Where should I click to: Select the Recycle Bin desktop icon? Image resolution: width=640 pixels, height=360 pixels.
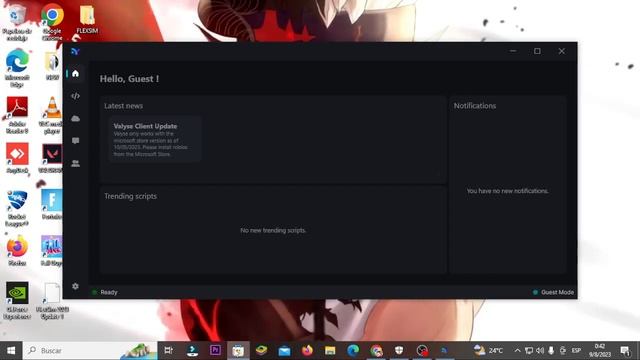(17, 23)
